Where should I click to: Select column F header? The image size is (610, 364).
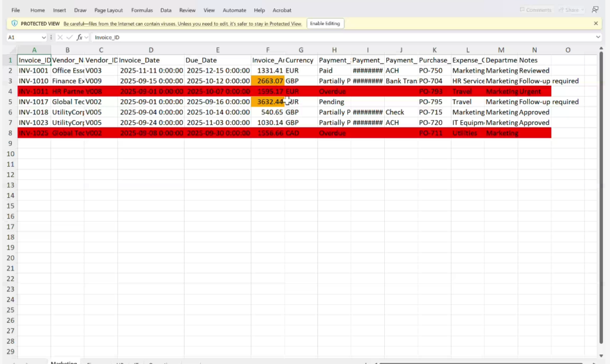tap(267, 50)
